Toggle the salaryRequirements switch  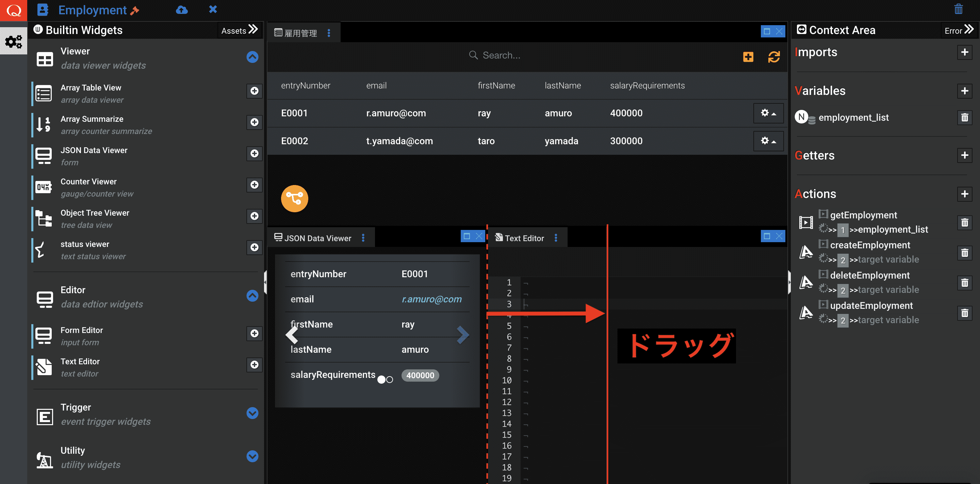385,380
